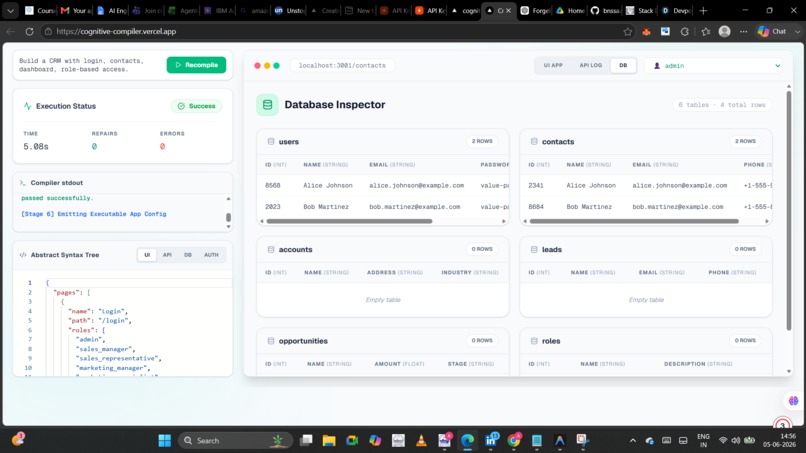Click the green dot in preview window

point(277,65)
